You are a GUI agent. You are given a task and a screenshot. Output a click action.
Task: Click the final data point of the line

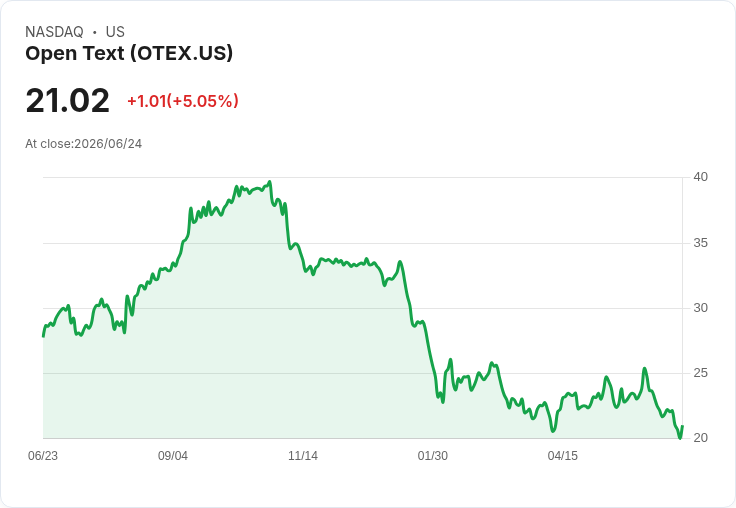pos(682,426)
